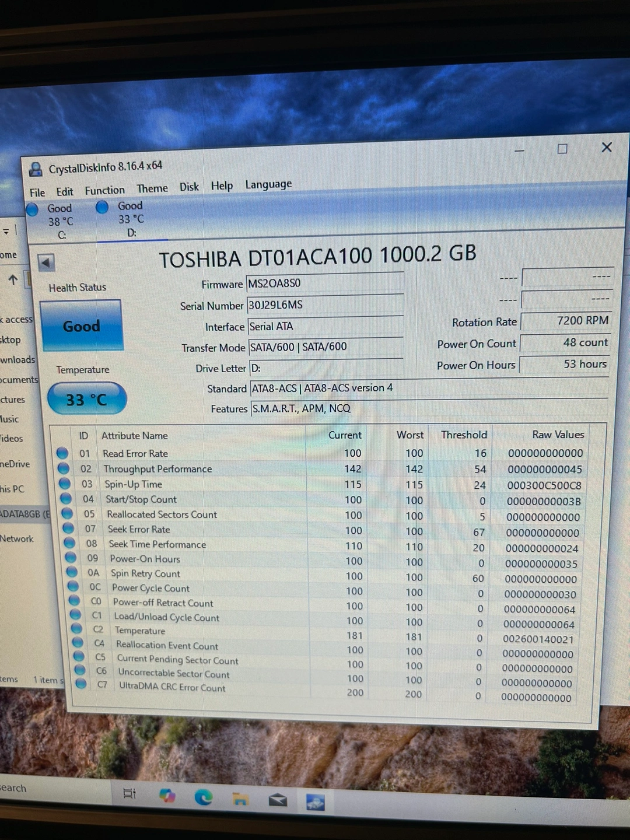Click the Attribute Name column header
The width and height of the screenshot is (630, 840).
[x=135, y=436]
